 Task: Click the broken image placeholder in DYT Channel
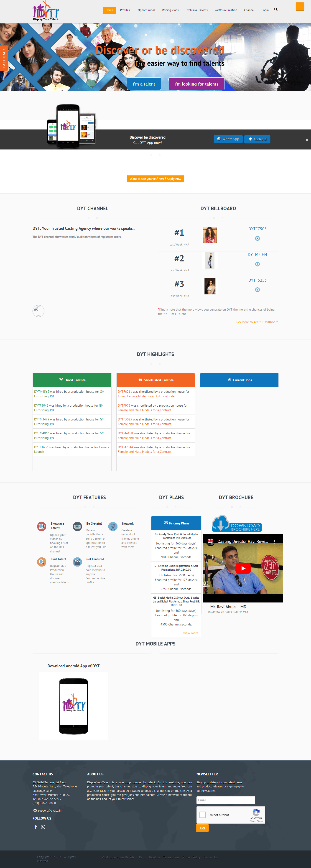click(38, 311)
